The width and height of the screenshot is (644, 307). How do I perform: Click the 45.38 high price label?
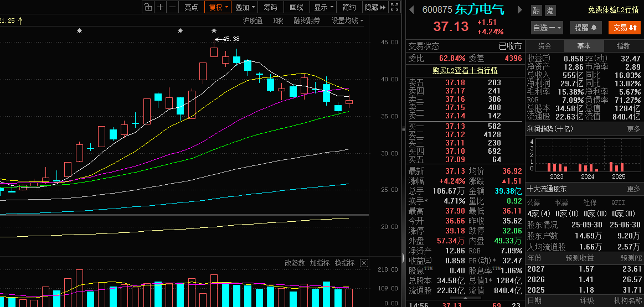point(231,39)
